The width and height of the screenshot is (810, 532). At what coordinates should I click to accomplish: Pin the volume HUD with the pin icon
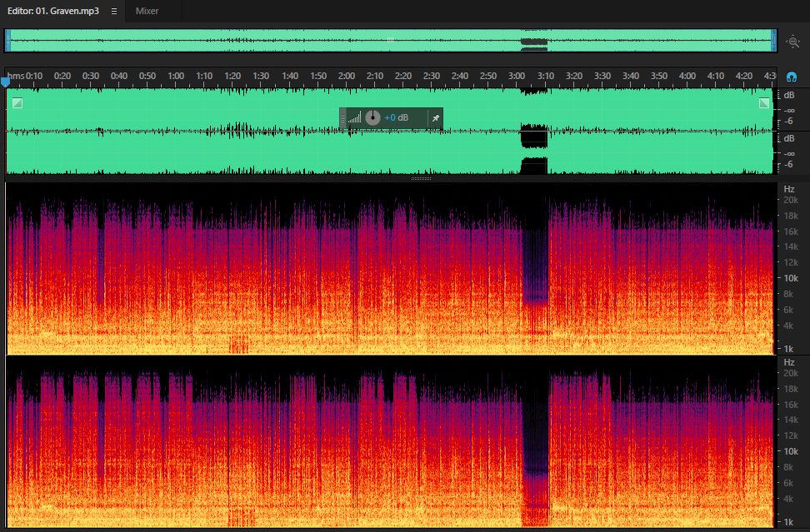(436, 118)
